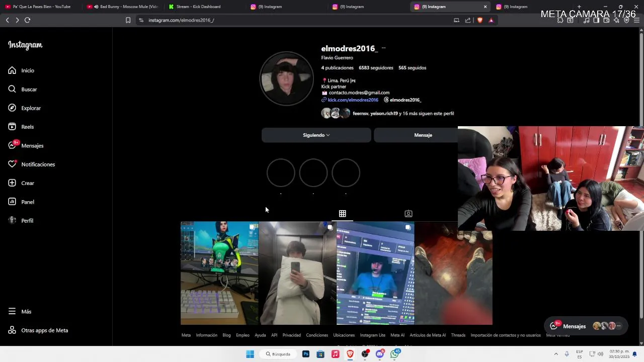Go forward in browser history
This screenshot has height=362, width=644.
[17, 20]
